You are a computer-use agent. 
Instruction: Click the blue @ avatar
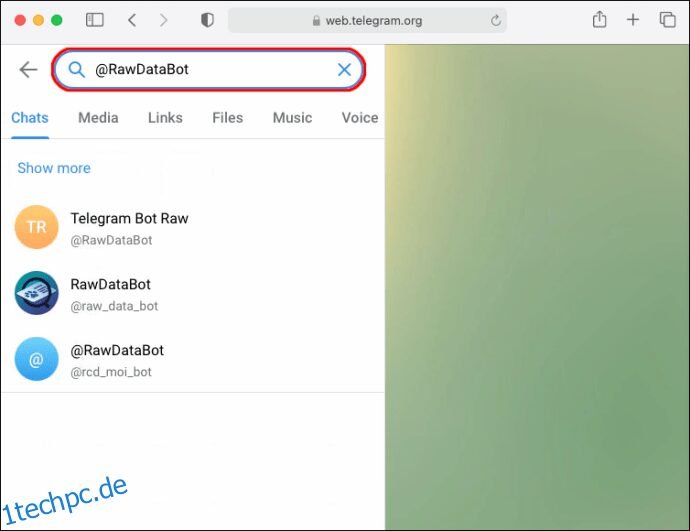pyautogui.click(x=37, y=359)
